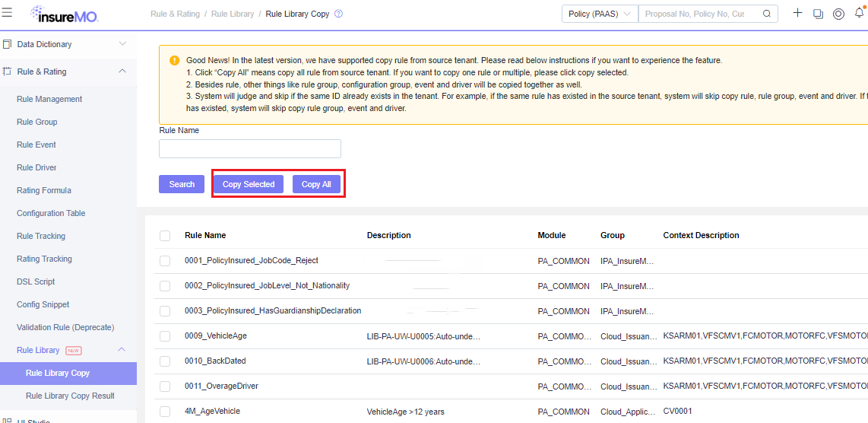The image size is (868, 423).
Task: Open Rating Formula in the sidebar
Action: (x=44, y=190)
